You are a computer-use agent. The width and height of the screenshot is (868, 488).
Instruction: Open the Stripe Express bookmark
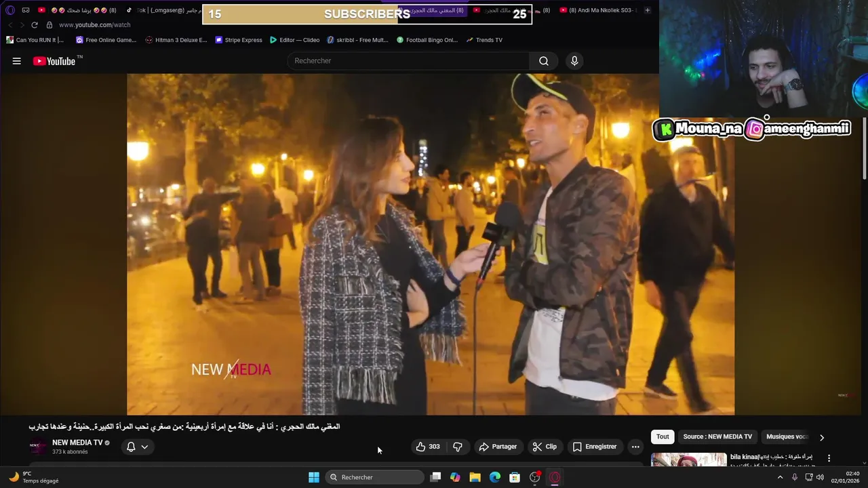(239, 40)
